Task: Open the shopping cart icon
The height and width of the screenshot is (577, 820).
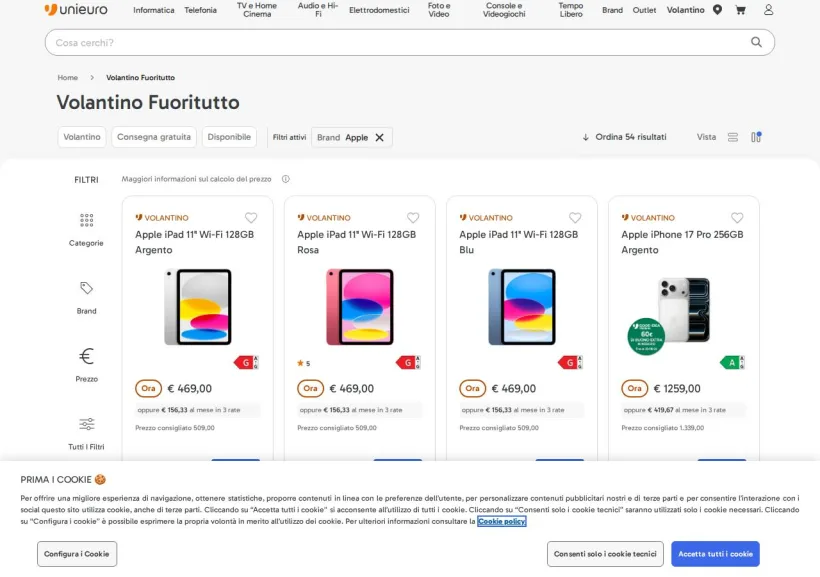Action: [741, 9]
